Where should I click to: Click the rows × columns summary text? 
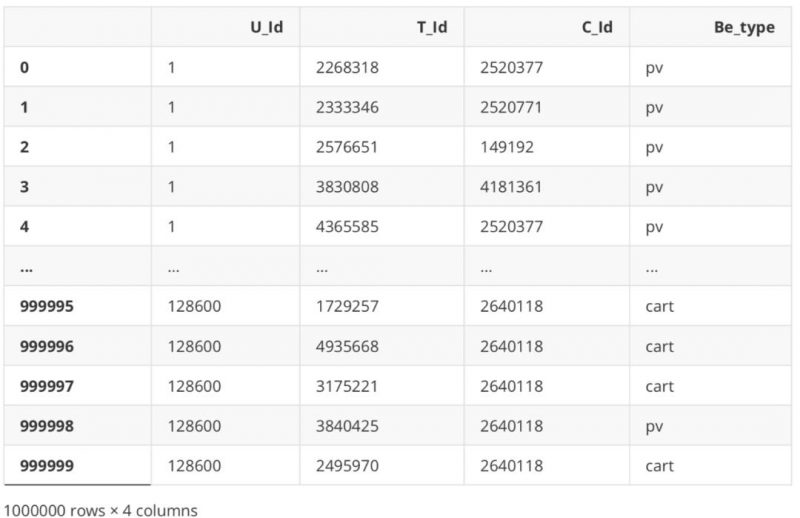[101, 510]
